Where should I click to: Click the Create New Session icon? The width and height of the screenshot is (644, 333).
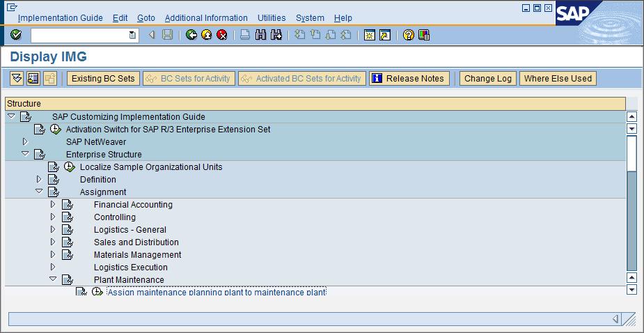[x=370, y=35]
